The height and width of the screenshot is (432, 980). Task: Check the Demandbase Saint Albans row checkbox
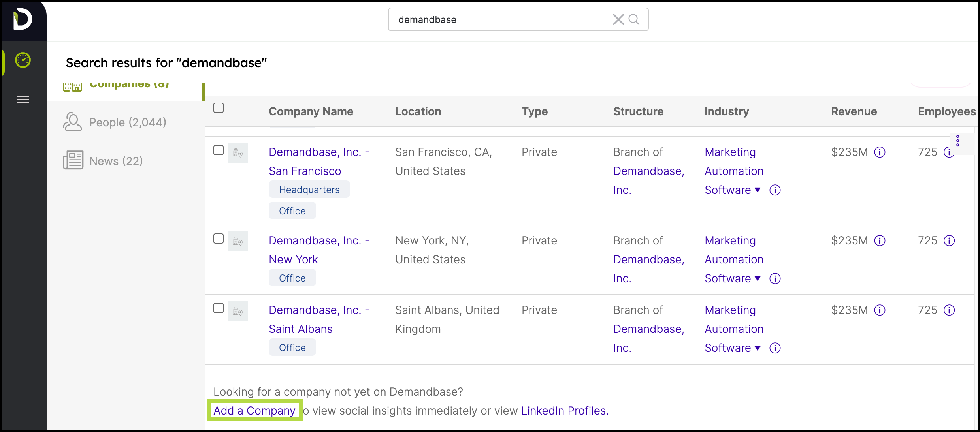click(219, 308)
